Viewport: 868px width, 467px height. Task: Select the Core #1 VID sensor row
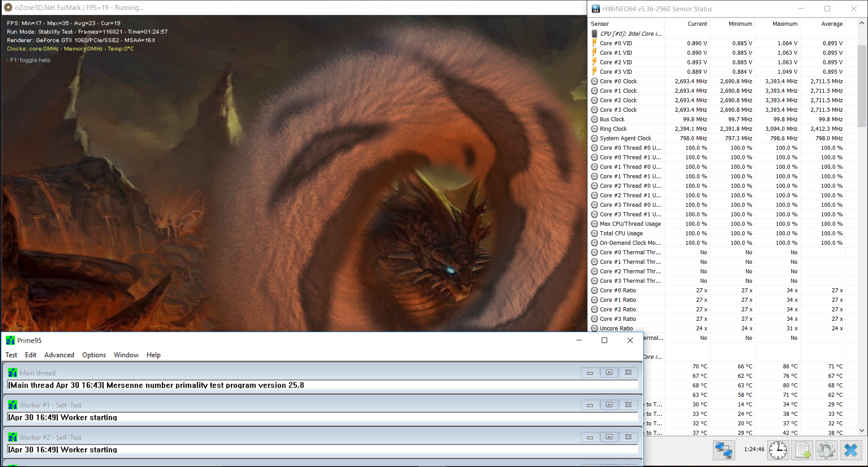pyautogui.click(x=722, y=52)
